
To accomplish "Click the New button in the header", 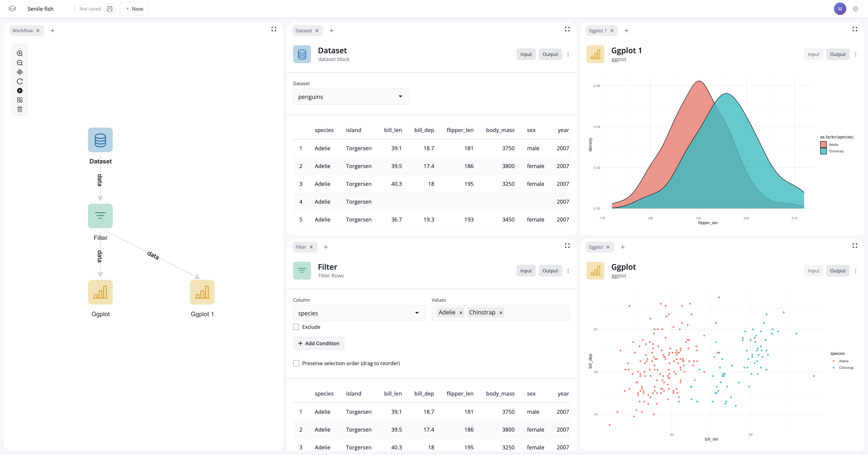I will tap(134, 9).
